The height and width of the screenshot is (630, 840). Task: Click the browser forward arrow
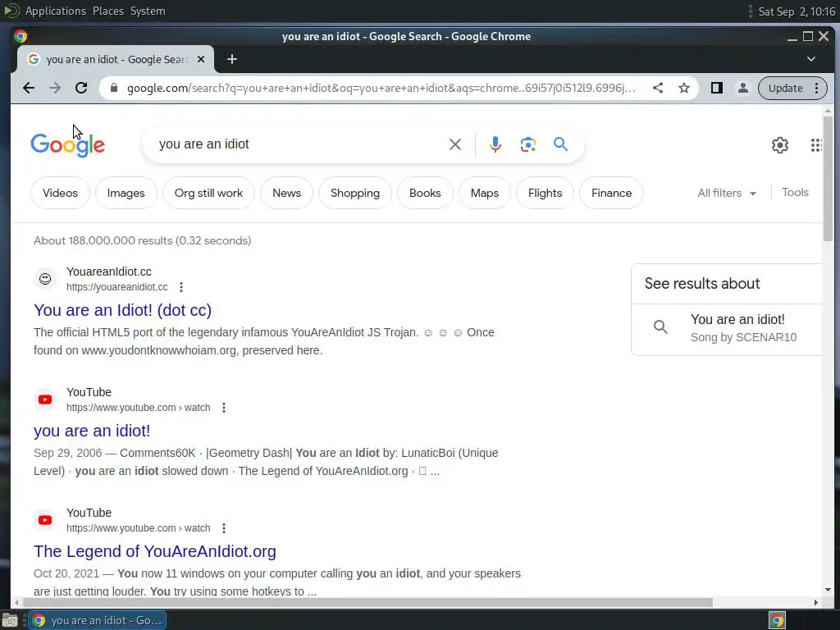click(x=55, y=88)
